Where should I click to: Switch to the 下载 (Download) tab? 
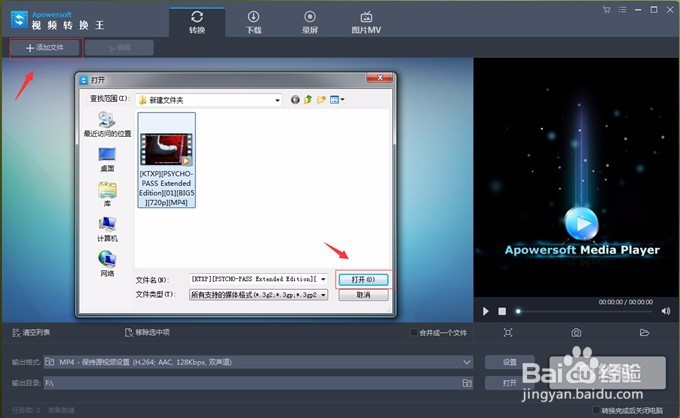254,23
